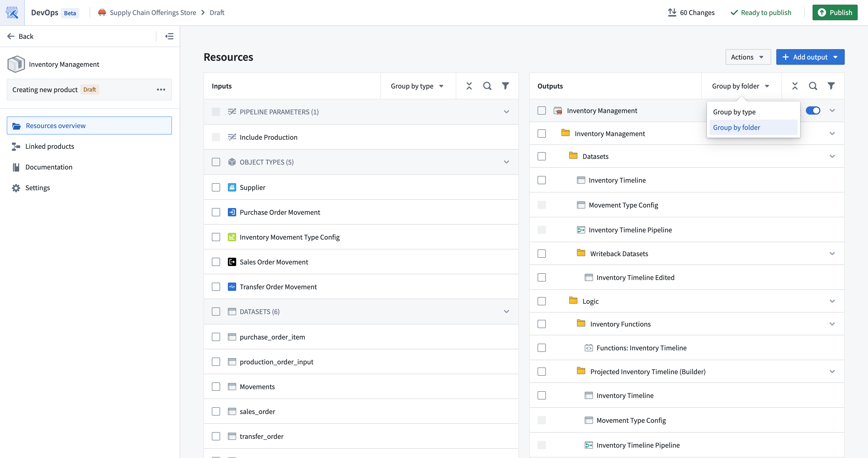Click the Supply Chain Offerings Store icon
Screen dimensions: 868x458
[x=102, y=12]
